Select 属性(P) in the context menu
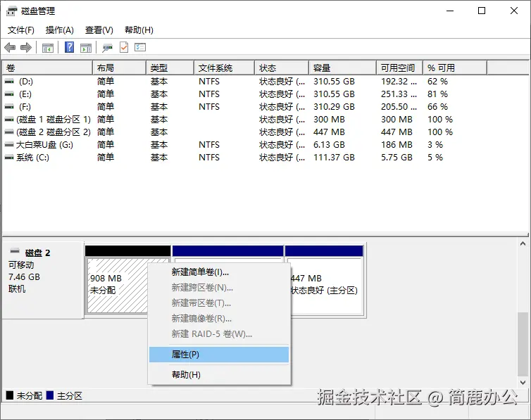This screenshot has width=531, height=420. pos(219,355)
